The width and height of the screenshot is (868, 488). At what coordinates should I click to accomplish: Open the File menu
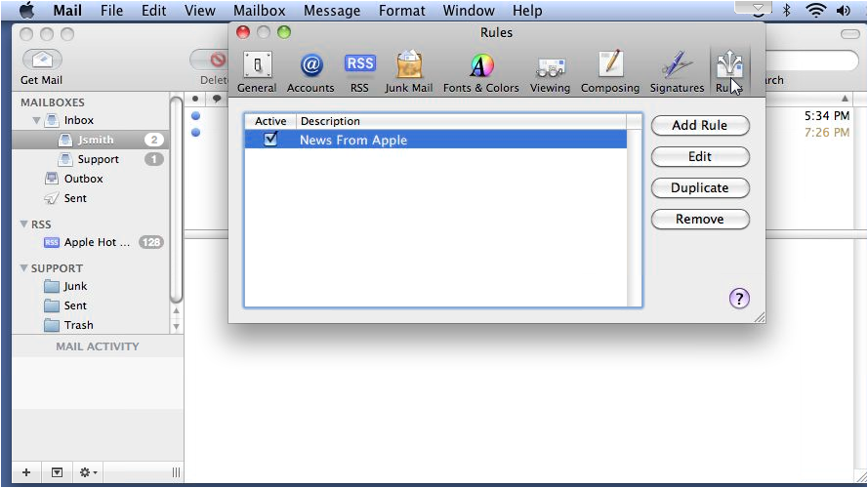coord(112,10)
